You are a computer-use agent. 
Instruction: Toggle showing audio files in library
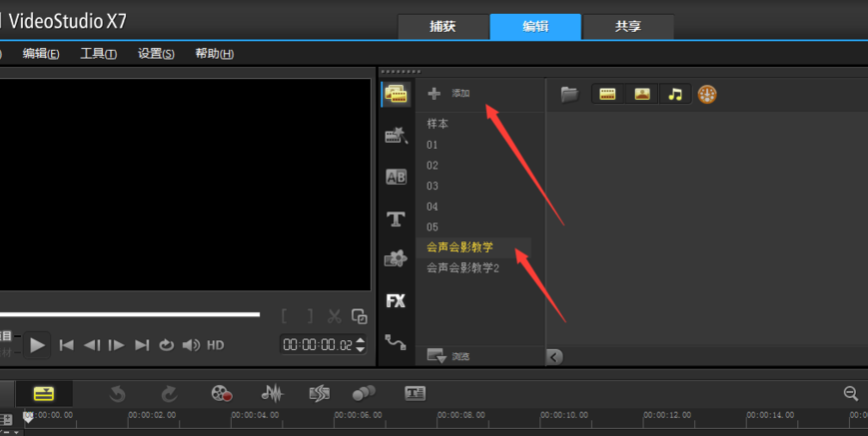(675, 95)
